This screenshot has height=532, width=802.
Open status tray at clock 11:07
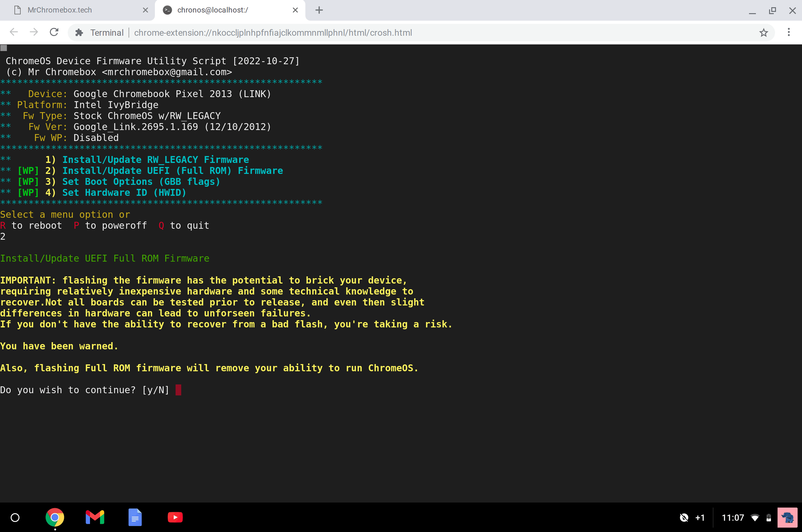[733, 517]
